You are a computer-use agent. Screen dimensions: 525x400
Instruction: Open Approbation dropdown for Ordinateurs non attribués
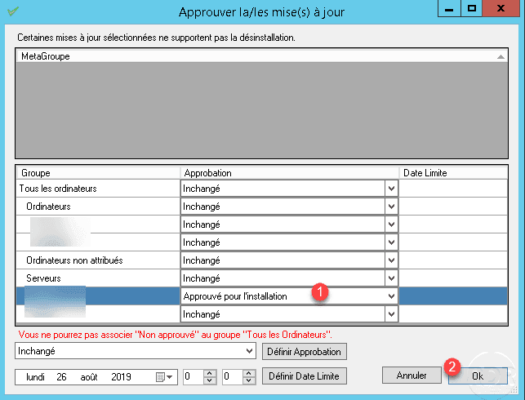pyautogui.click(x=391, y=260)
